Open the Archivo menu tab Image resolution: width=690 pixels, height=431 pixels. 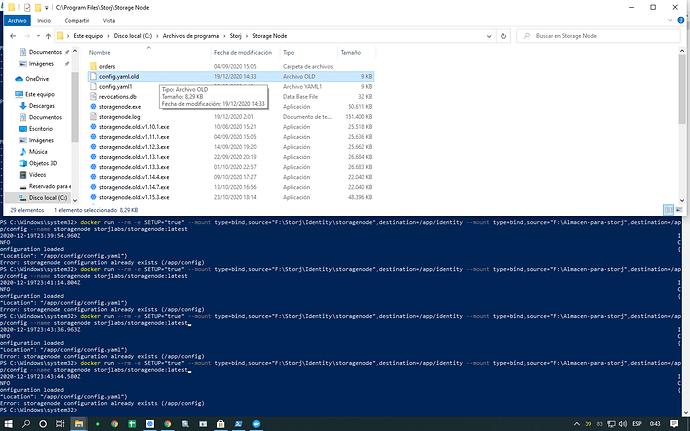tap(15, 19)
